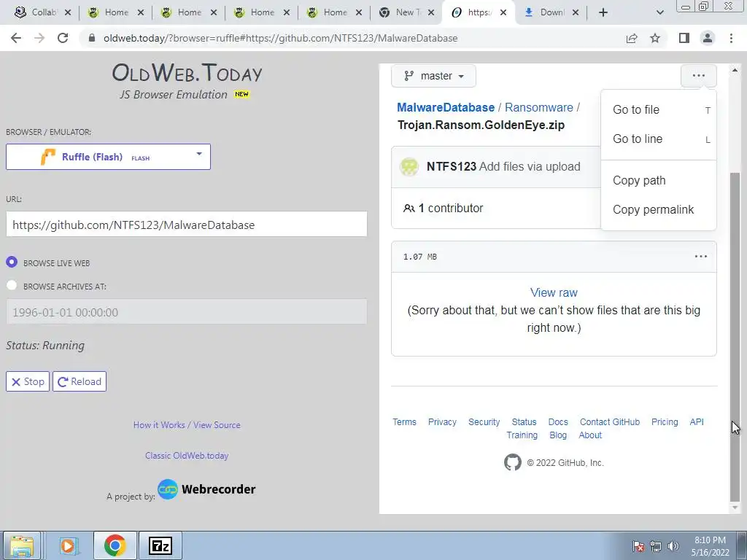
Task: Open Windows Explorer from taskbar
Action: (22, 545)
